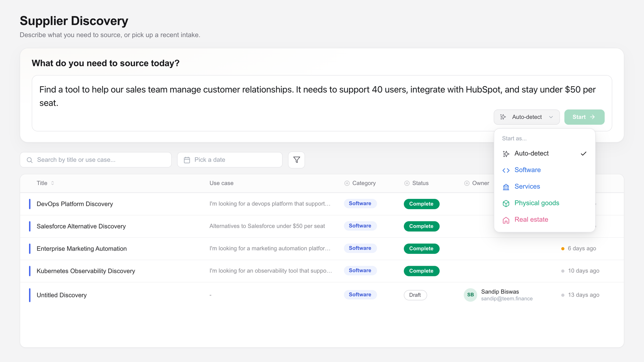The image size is (644, 362).
Task: Click Complete badge in Kubernetes Observability row
Action: click(421, 271)
